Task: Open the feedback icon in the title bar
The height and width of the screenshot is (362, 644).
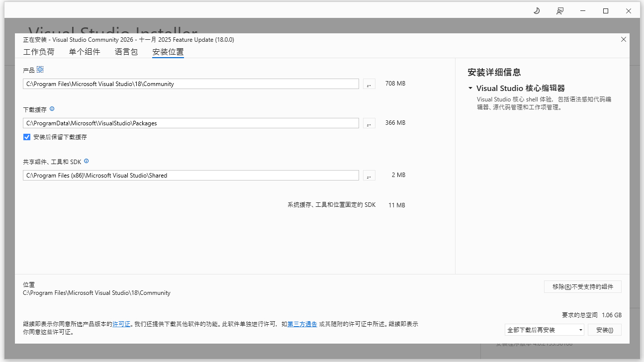Action: (559, 10)
